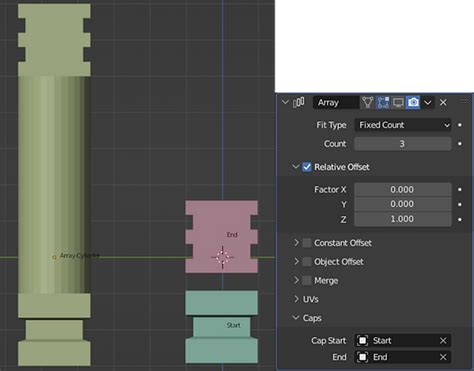Animate the Factor Z property dot

pyautogui.click(x=460, y=219)
